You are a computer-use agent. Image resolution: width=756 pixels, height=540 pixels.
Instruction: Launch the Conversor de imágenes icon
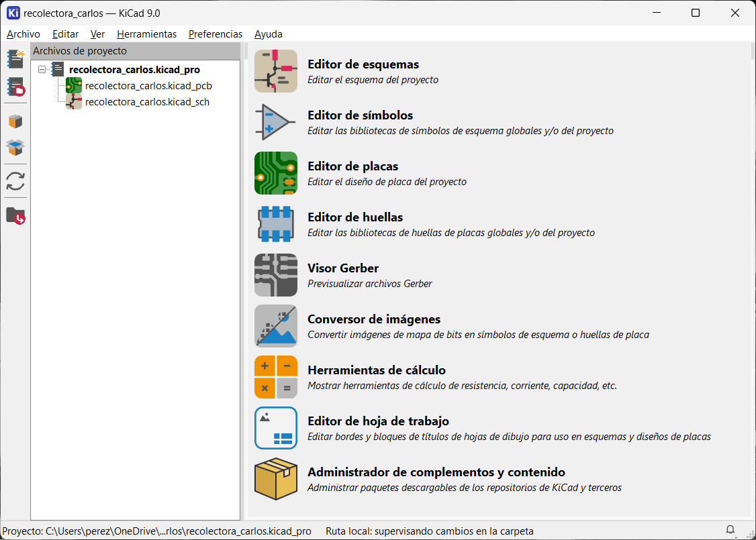[x=276, y=326]
